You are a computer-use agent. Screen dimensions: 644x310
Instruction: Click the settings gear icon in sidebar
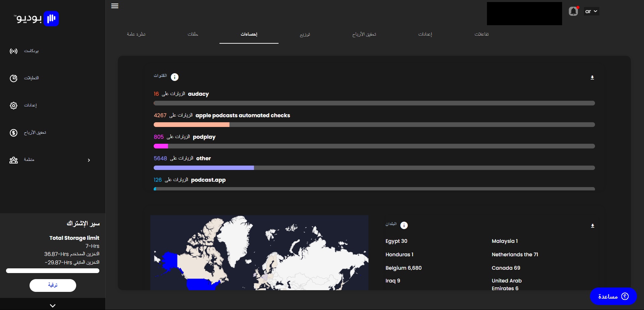tap(13, 105)
